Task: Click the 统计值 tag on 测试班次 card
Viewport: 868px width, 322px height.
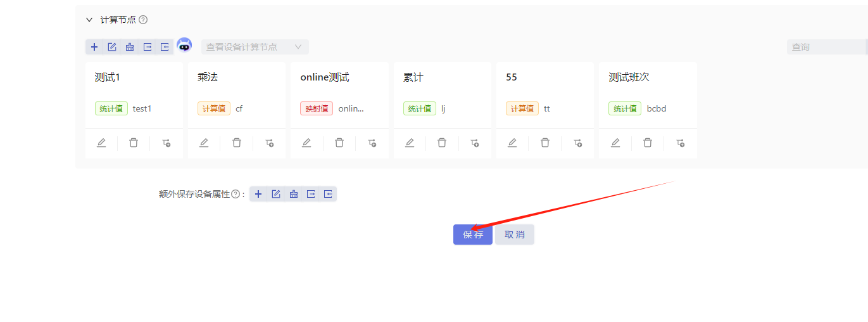Action: 625,108
